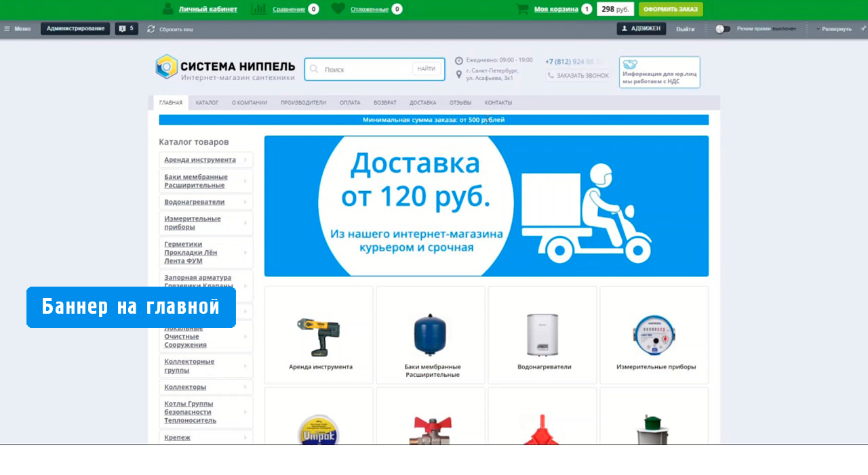Click the notifications badge showing 5

pyautogui.click(x=127, y=28)
